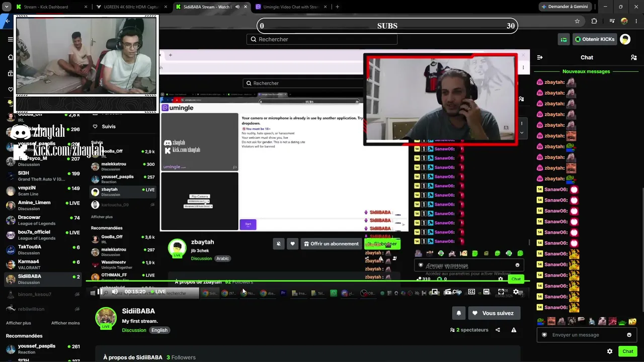Share the SidiiBABA stream
This screenshot has height=362, width=644.
[498, 330]
